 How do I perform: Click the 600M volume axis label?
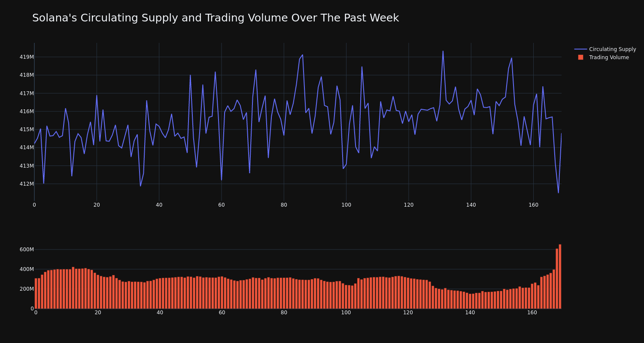pyautogui.click(x=27, y=250)
